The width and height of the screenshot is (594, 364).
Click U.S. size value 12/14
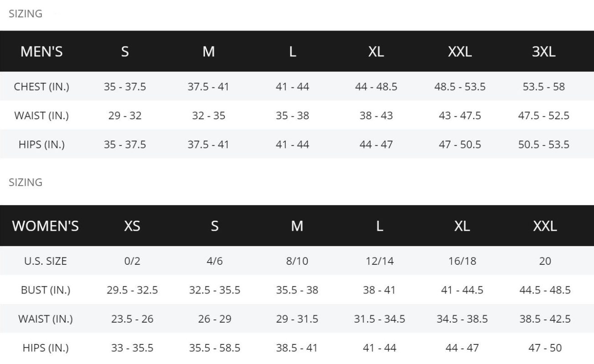pos(379,261)
